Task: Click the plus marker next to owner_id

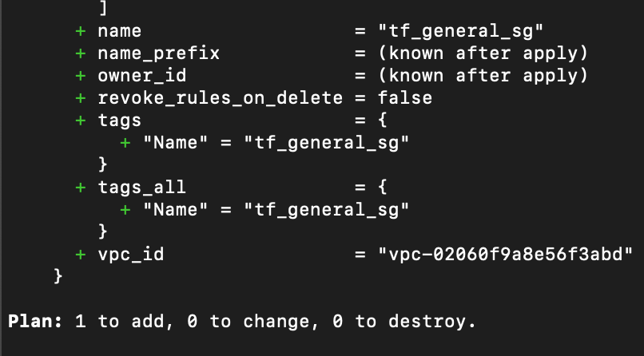Action: [x=81, y=76]
